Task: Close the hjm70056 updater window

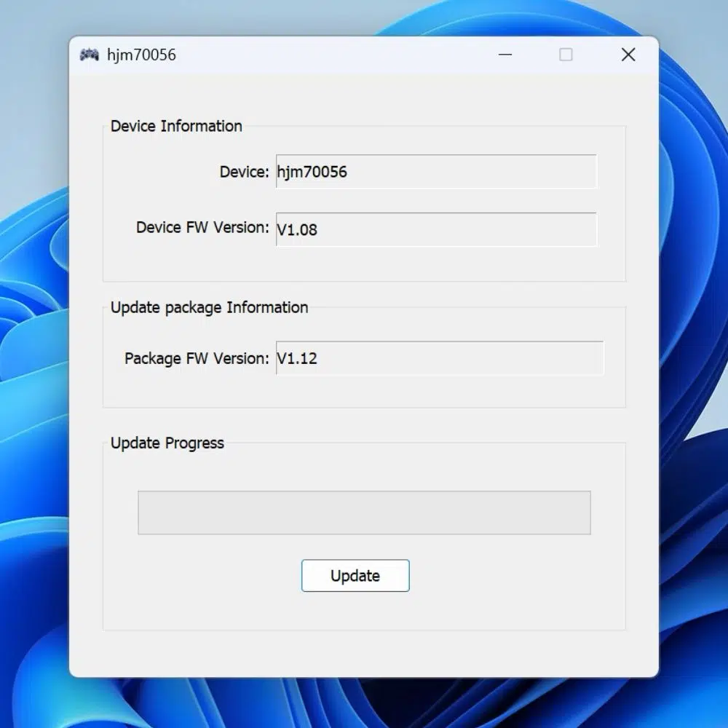Action: pyautogui.click(x=628, y=55)
